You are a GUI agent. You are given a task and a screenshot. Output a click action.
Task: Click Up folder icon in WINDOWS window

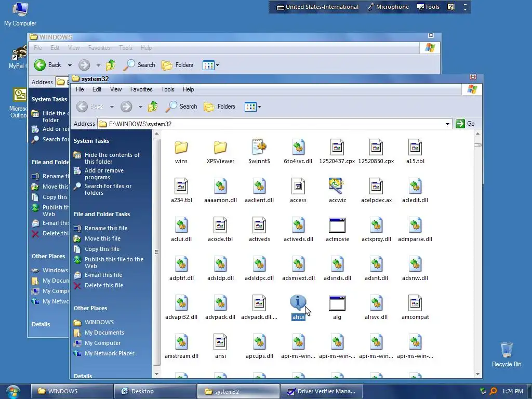pyautogui.click(x=111, y=65)
